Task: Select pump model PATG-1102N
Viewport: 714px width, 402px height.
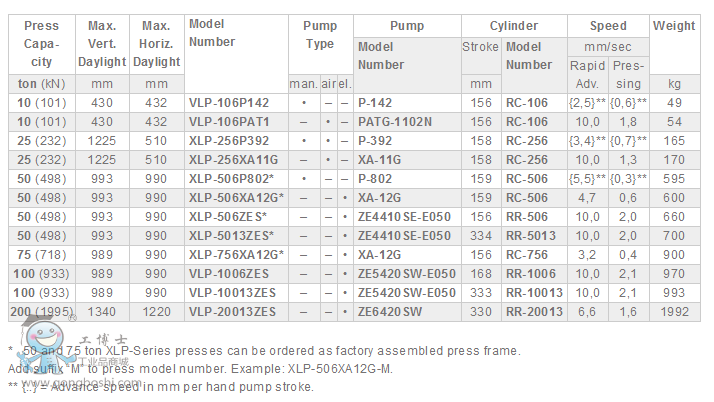Action: tap(395, 121)
